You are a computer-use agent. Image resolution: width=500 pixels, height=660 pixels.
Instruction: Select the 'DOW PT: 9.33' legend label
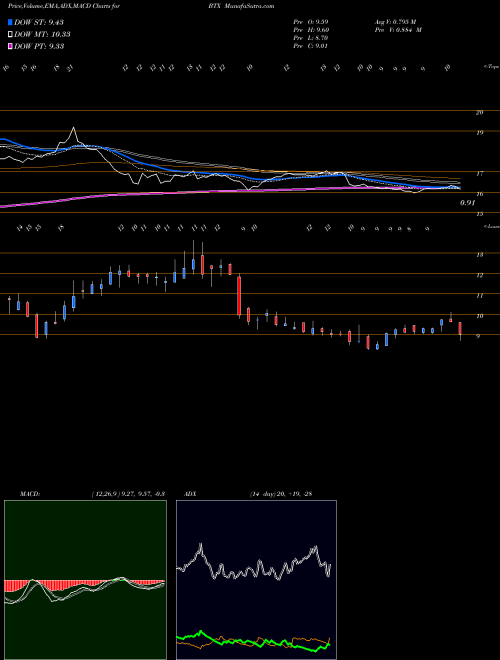(39, 46)
